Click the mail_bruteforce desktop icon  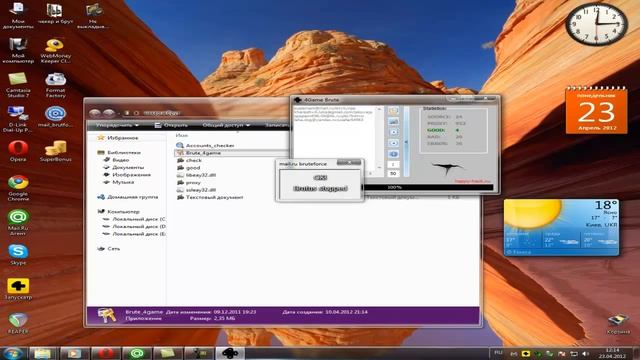pyautogui.click(x=55, y=116)
